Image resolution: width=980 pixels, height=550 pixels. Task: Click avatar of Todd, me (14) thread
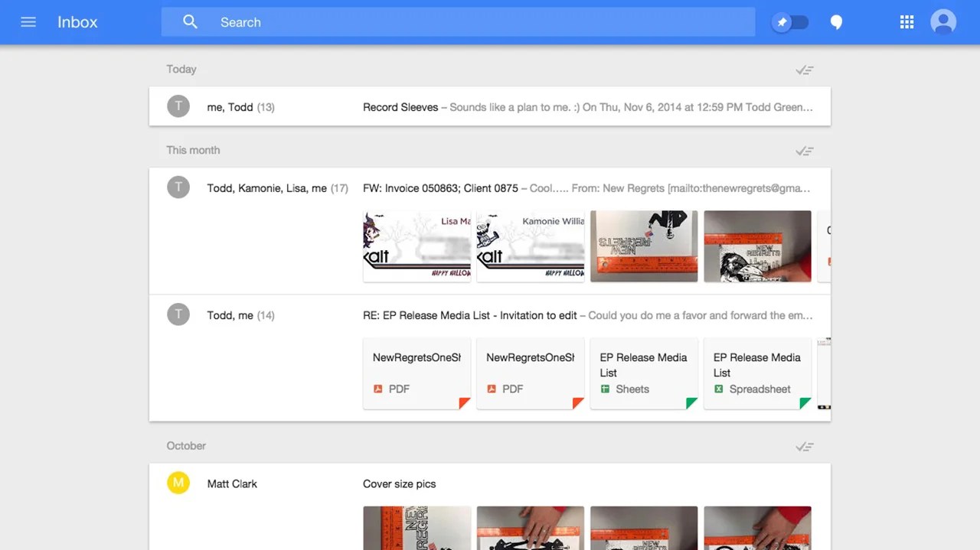tap(178, 314)
